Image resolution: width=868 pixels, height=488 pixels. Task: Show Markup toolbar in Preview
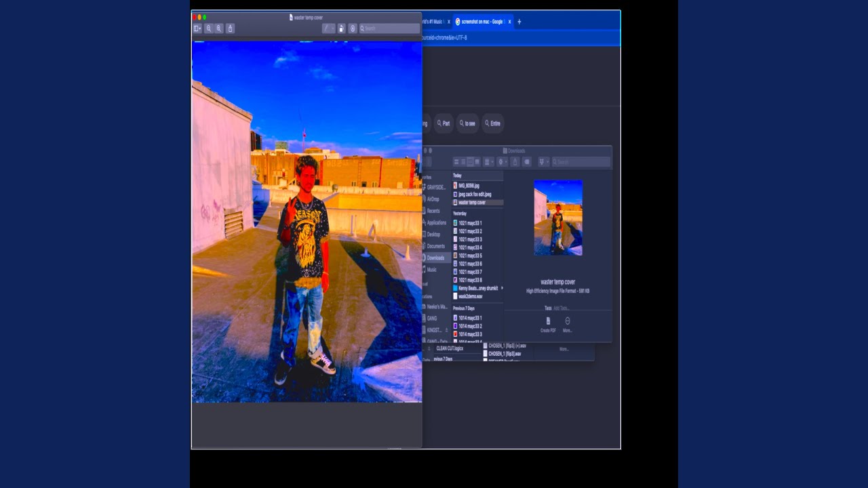click(353, 28)
